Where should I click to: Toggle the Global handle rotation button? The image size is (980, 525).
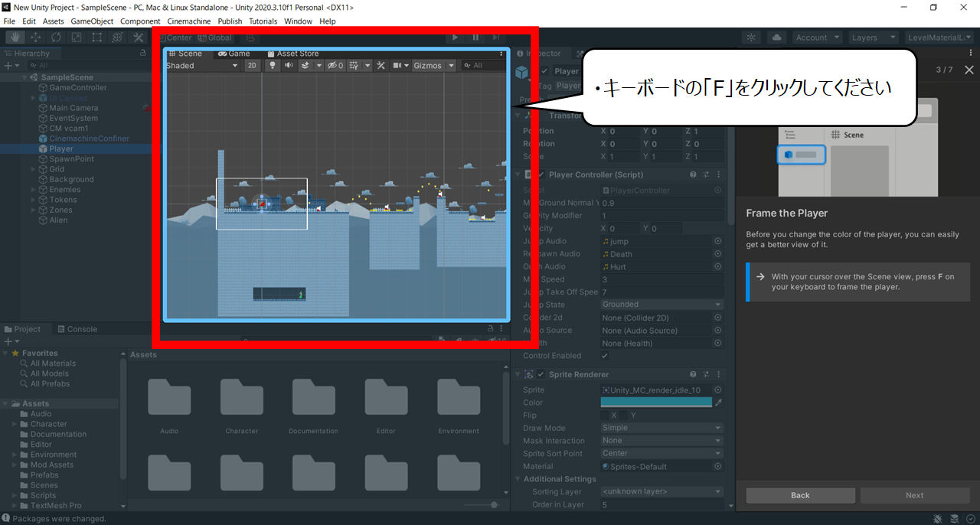click(x=215, y=37)
